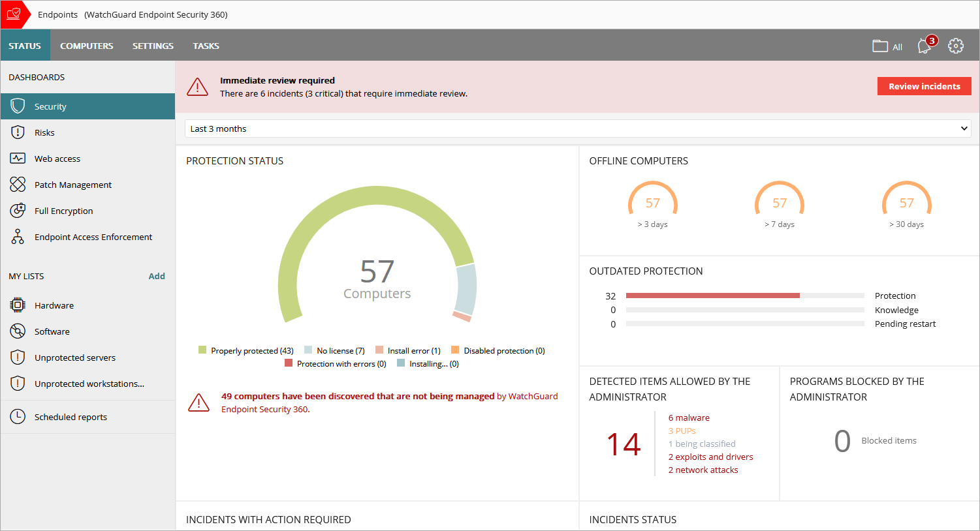
Task: Click the 0 Blocked items count
Action: pyautogui.click(x=842, y=441)
